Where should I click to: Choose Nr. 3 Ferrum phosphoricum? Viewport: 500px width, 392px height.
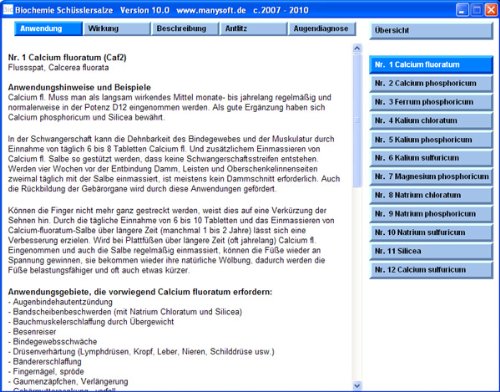point(431,102)
